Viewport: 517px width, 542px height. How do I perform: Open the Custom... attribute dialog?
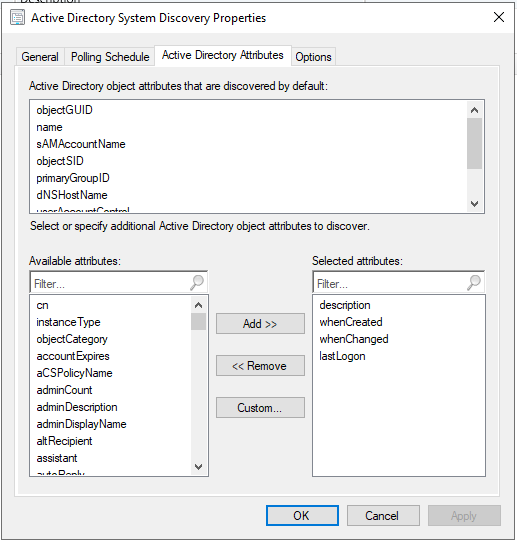tap(260, 408)
